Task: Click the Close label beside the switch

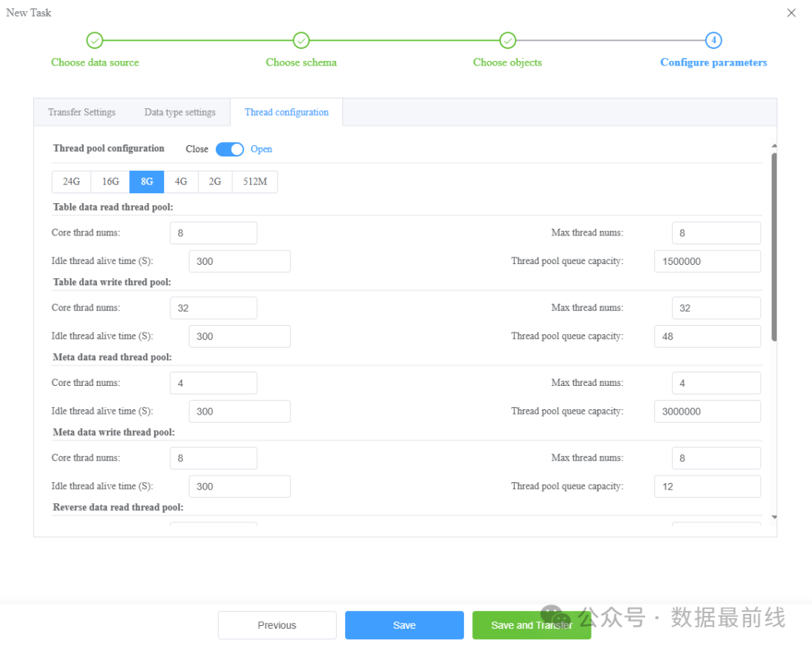Action: (197, 149)
